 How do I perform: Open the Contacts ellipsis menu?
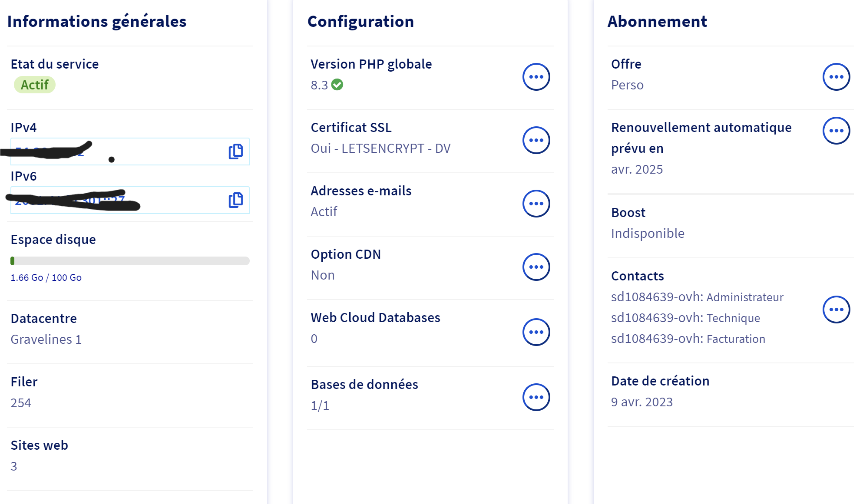836,310
